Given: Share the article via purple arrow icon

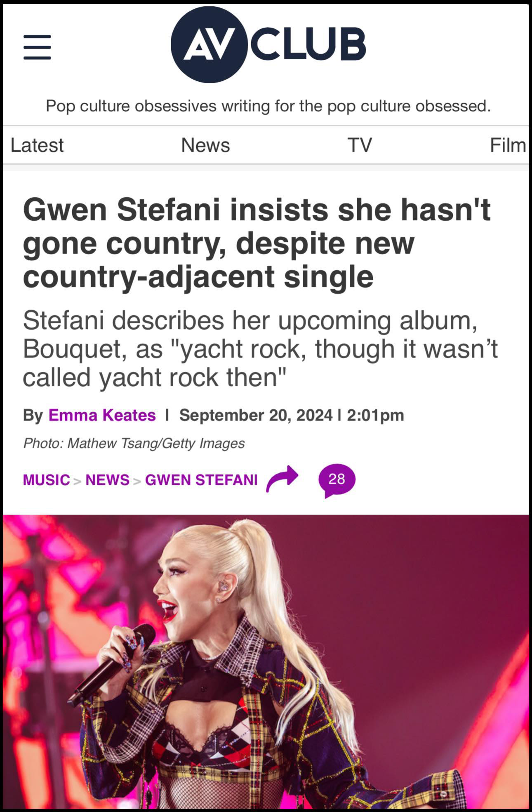Looking at the screenshot, I should point(282,479).
